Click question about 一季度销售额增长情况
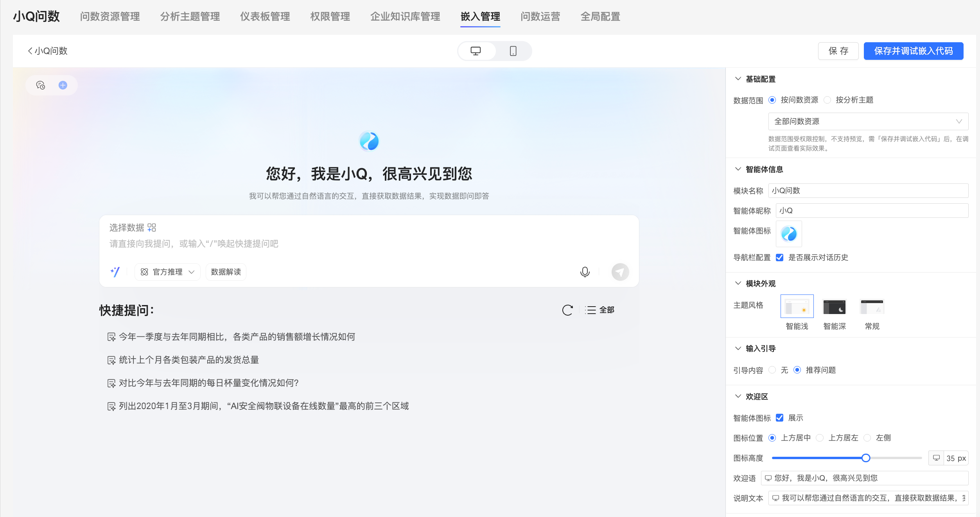The width and height of the screenshot is (980, 517). coord(237,337)
